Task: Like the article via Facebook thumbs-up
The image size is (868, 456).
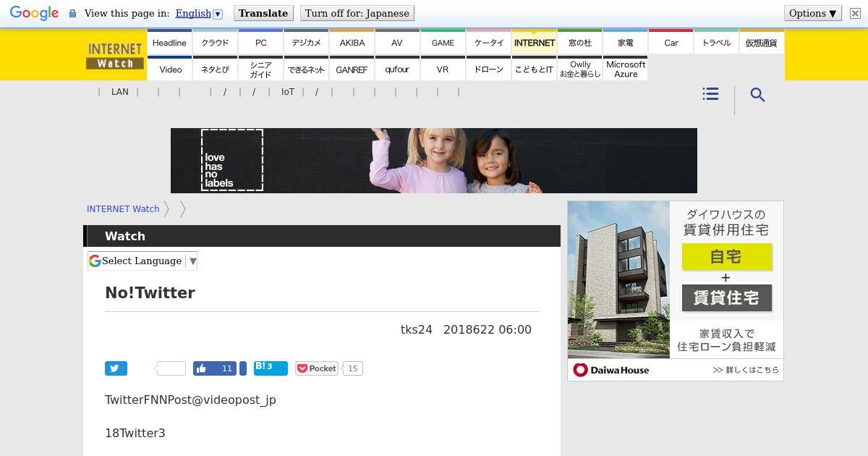Action: 215,368
